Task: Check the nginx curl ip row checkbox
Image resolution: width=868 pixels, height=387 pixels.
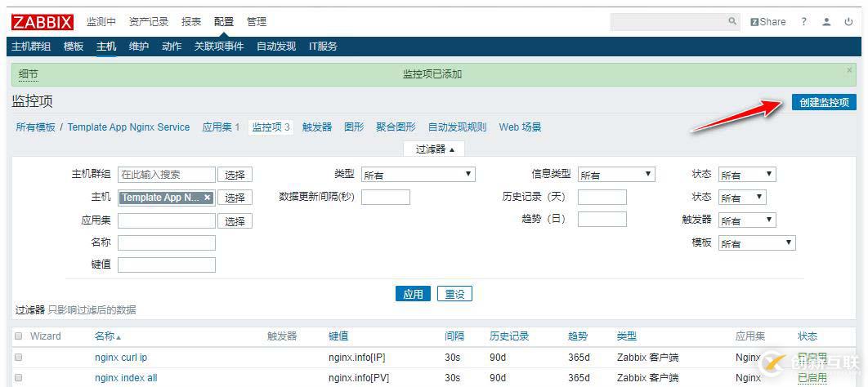Action: pos(18,357)
